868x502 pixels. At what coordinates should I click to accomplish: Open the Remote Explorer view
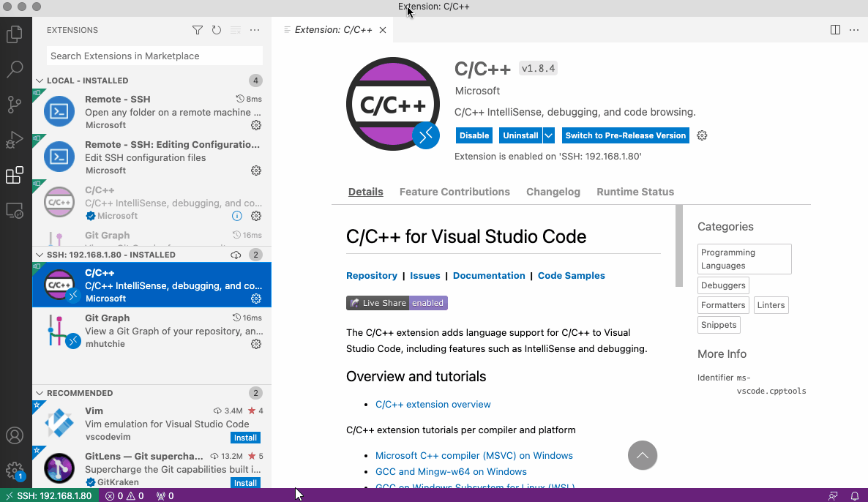(15, 211)
